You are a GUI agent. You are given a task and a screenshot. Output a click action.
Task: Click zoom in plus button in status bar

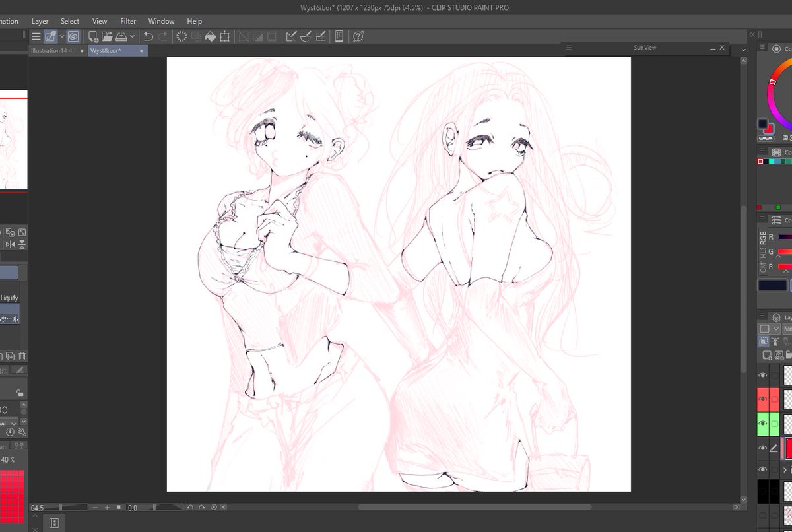tap(107, 508)
